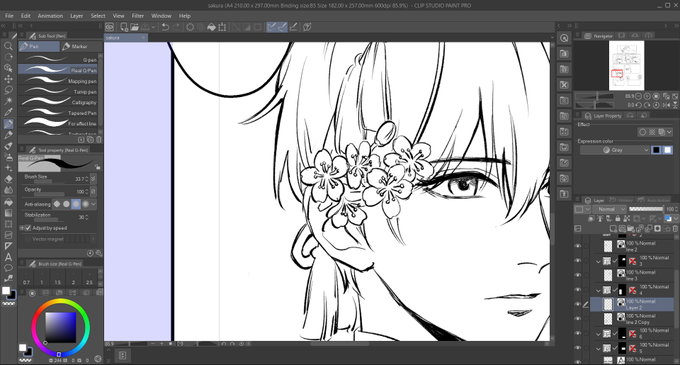Collapse frame folder 4 in the layer list

coord(598,290)
